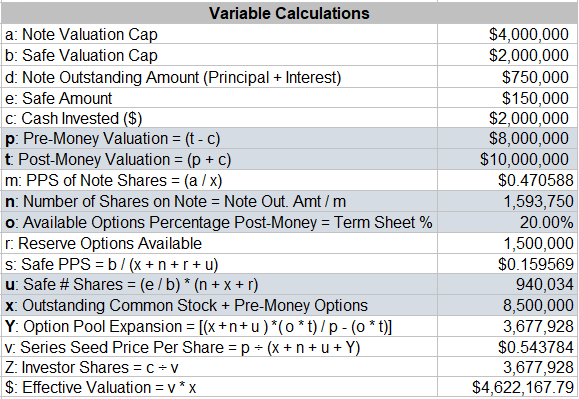
Task: Click the Investor Shares label cell
Action: click(219, 367)
